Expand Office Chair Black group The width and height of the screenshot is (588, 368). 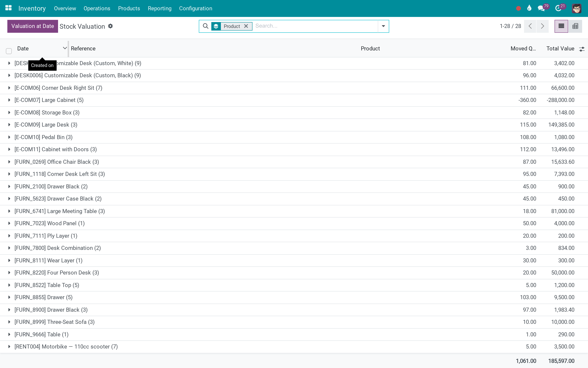(x=9, y=162)
